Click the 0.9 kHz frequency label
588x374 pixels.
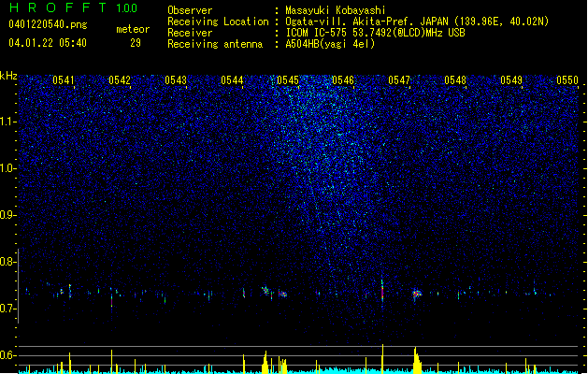[x=7, y=215]
